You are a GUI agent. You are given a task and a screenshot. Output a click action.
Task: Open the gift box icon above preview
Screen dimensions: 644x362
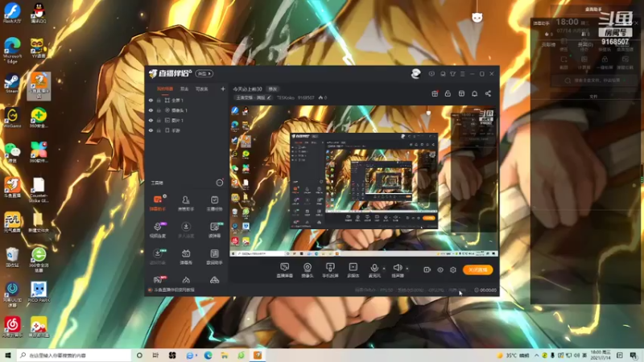pos(435,93)
